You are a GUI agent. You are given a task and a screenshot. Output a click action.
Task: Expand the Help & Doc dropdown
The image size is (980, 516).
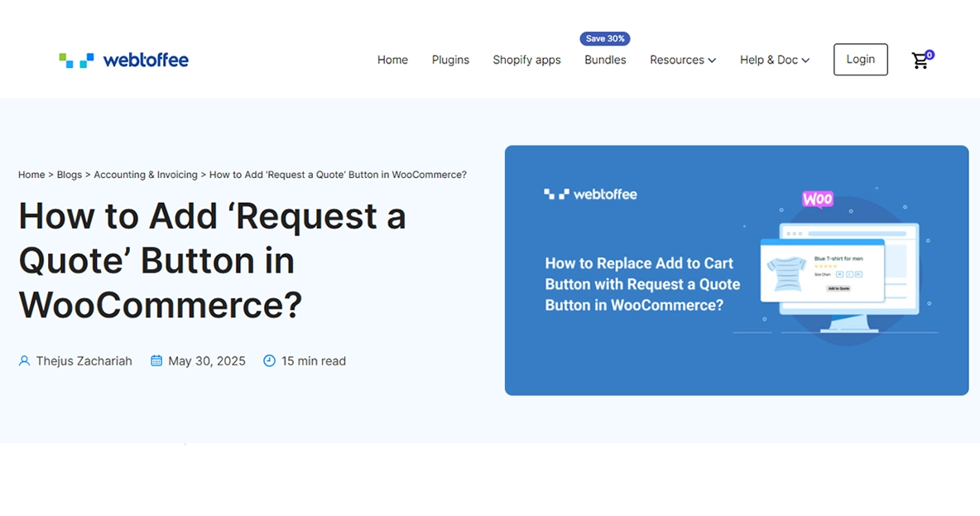point(774,60)
